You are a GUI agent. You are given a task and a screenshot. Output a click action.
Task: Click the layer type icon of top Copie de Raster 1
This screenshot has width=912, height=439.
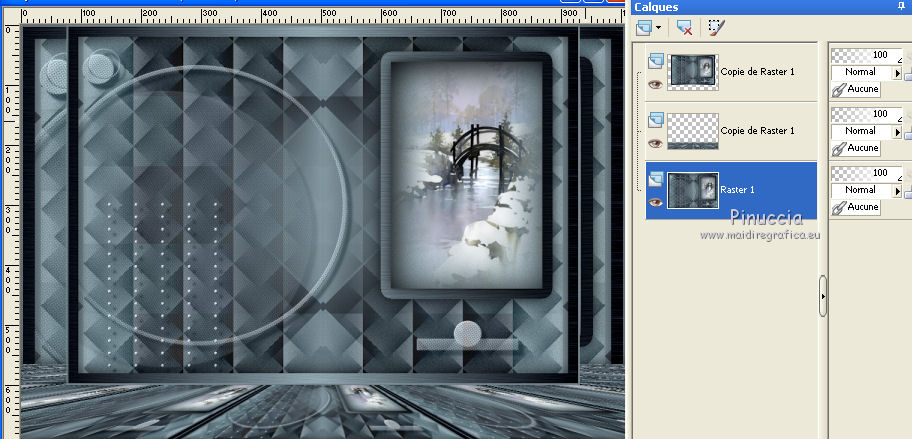point(656,60)
